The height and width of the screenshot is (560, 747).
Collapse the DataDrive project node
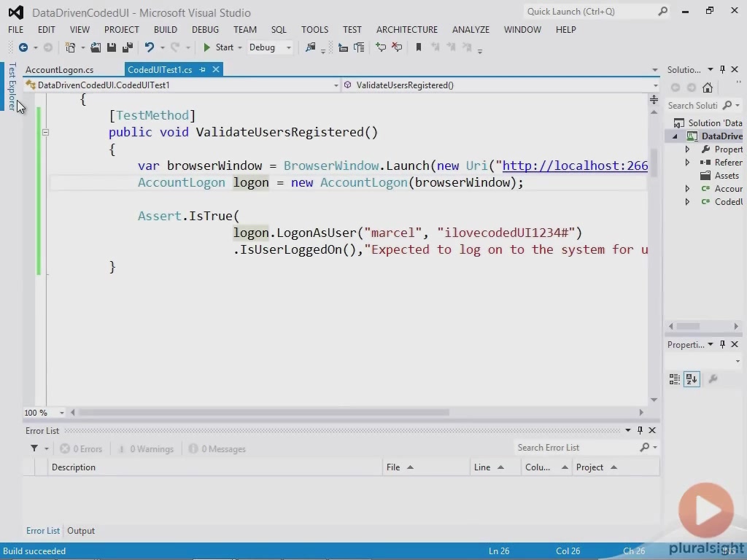pyautogui.click(x=675, y=136)
